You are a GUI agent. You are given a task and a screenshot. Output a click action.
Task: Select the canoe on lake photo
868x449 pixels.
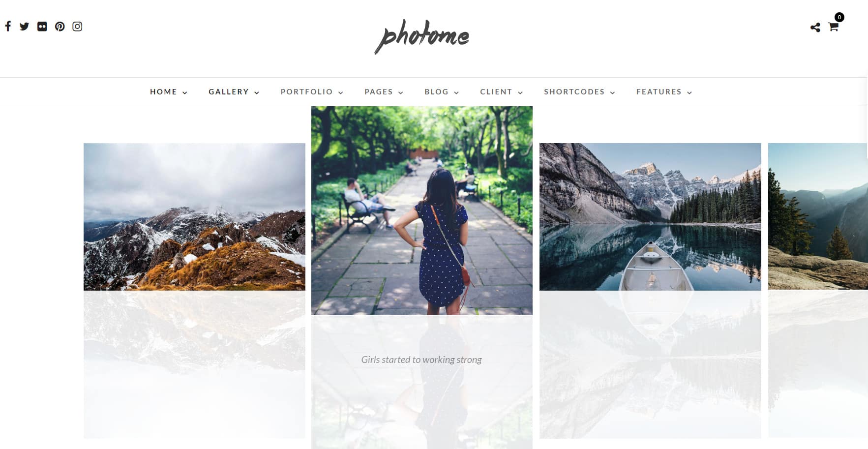[650, 217]
